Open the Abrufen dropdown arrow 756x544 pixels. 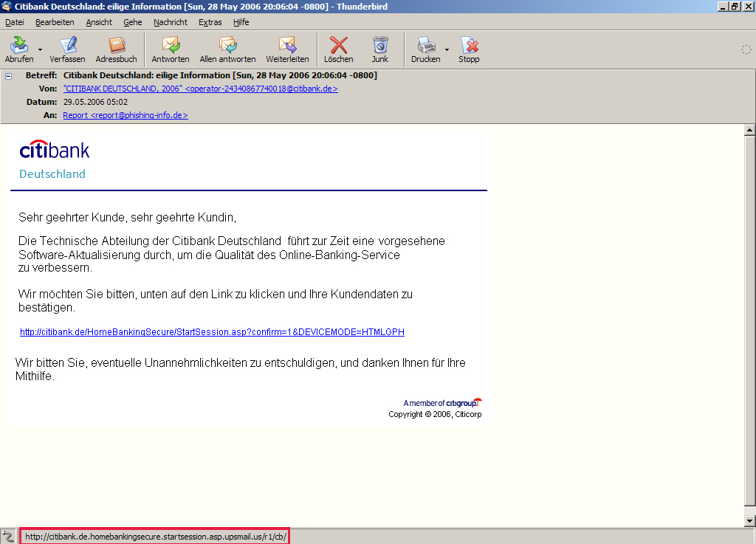40,49
